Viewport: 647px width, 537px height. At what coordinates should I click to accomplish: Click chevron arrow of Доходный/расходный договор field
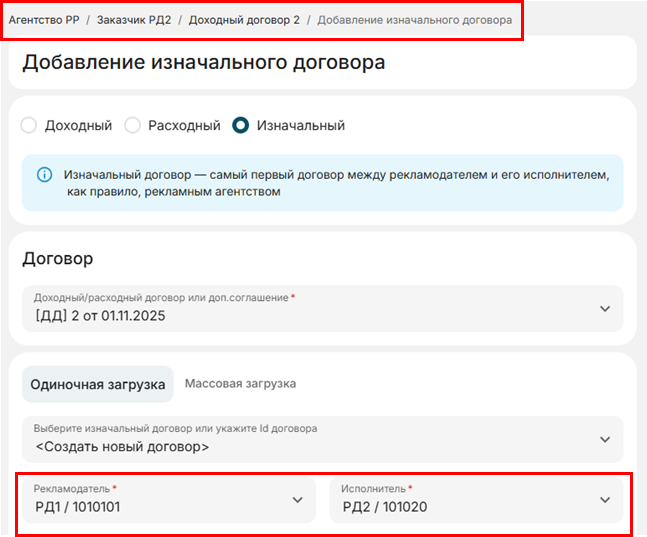(x=604, y=308)
